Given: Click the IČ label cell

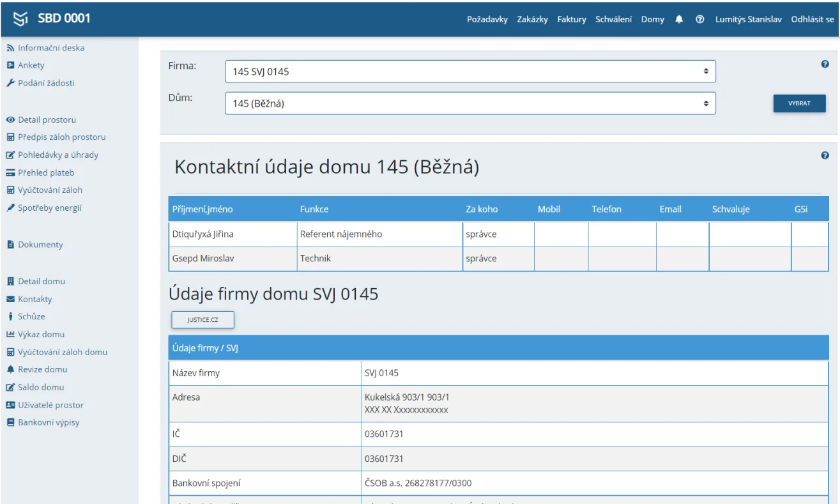Looking at the screenshot, I should [x=265, y=434].
